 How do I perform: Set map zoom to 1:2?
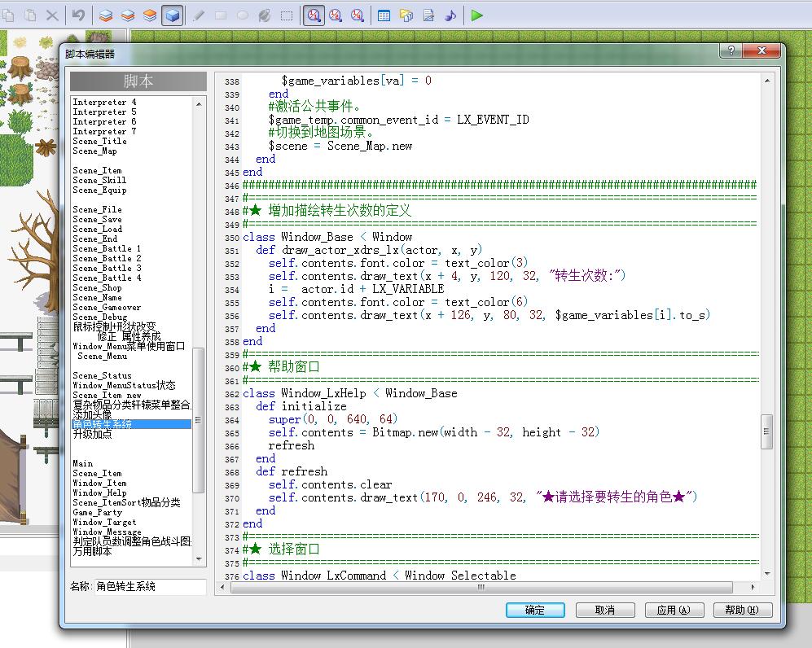pyautogui.click(x=336, y=15)
